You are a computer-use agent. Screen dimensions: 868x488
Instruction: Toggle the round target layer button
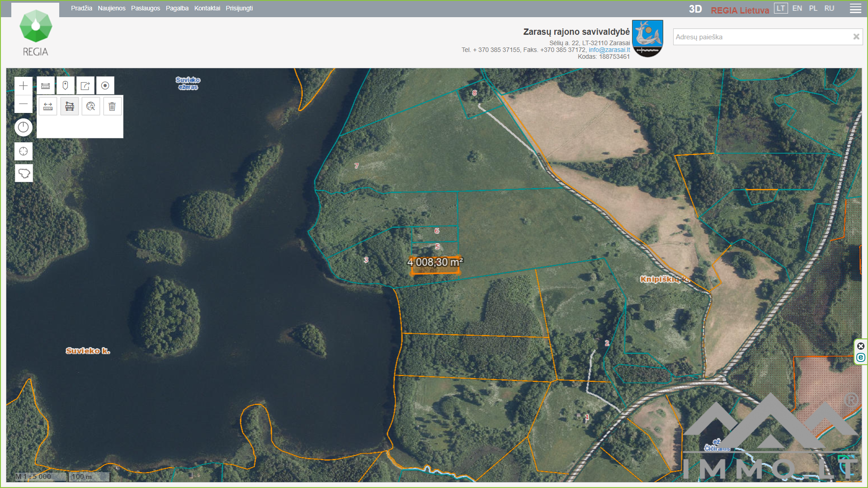pyautogui.click(x=105, y=86)
